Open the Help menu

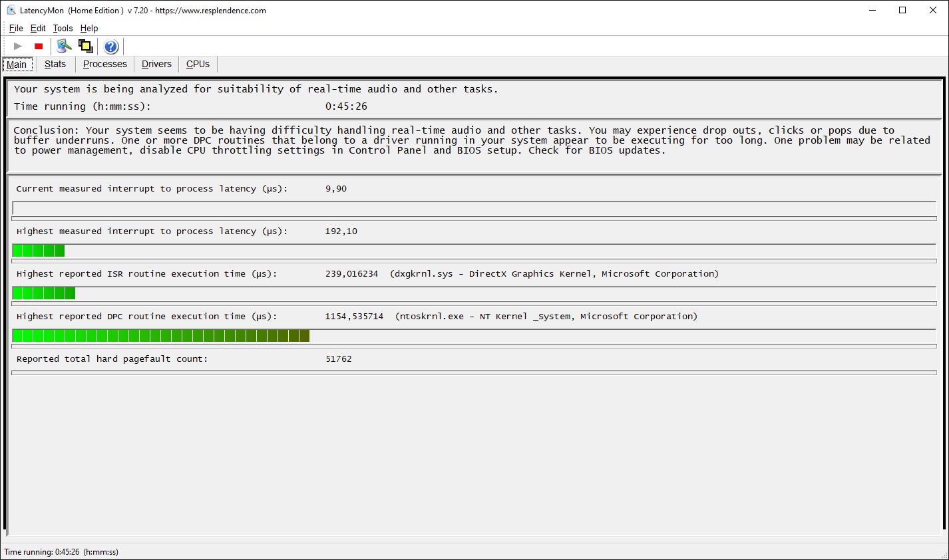click(89, 28)
